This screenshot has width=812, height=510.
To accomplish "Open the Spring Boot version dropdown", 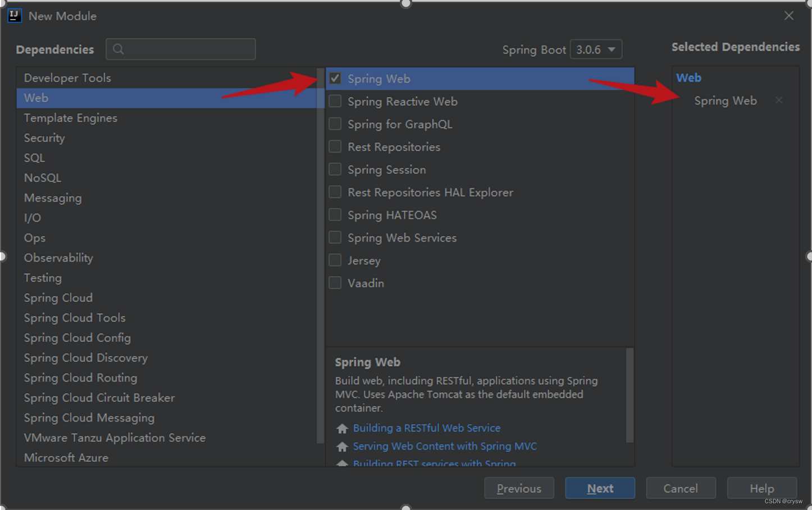I will tap(596, 49).
